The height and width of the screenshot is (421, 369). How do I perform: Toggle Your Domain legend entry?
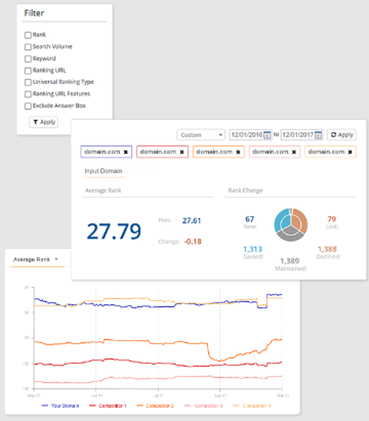(60, 406)
